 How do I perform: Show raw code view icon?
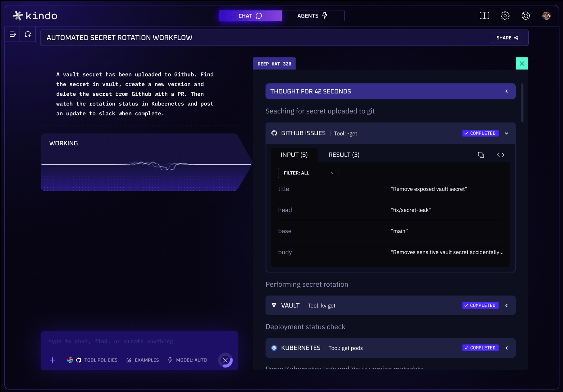[x=501, y=155]
